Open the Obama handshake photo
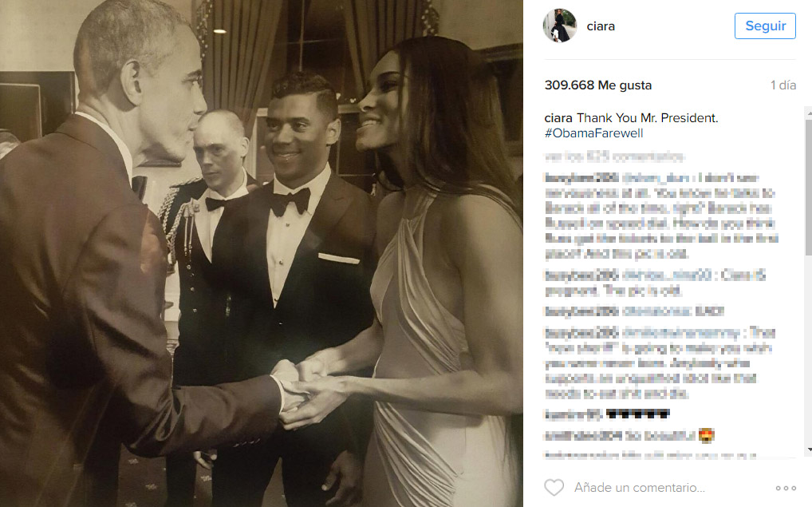The image size is (812, 507). (x=262, y=254)
